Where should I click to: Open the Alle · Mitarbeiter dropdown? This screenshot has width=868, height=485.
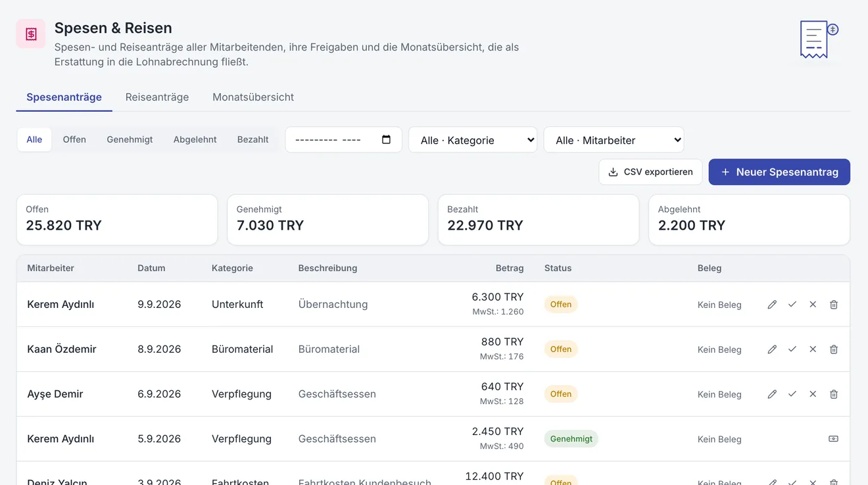(614, 140)
